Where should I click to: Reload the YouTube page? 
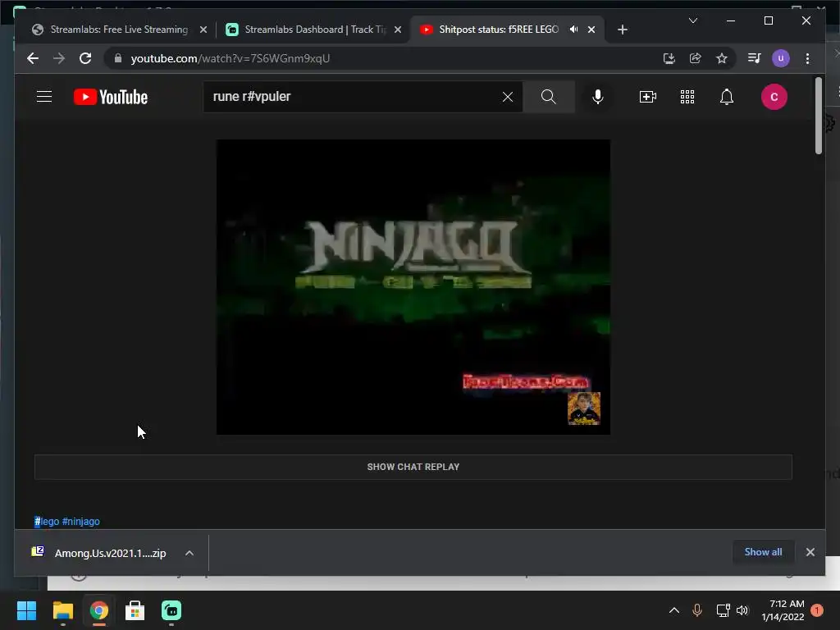[85, 58]
